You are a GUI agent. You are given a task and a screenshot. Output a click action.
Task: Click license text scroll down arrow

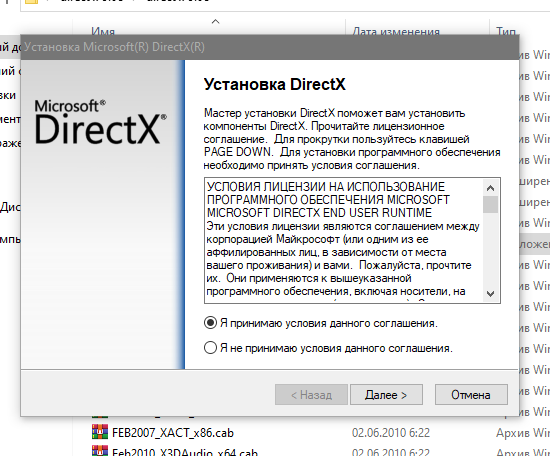coord(490,293)
